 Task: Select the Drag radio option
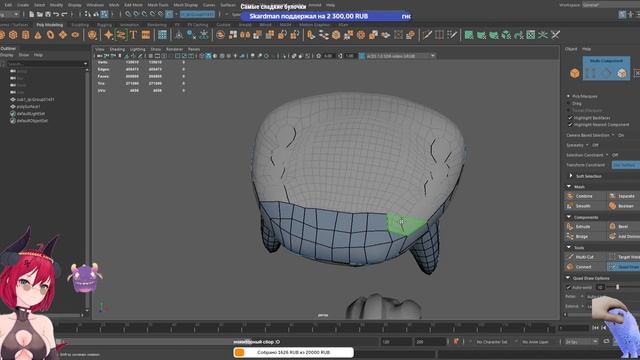tap(568, 104)
